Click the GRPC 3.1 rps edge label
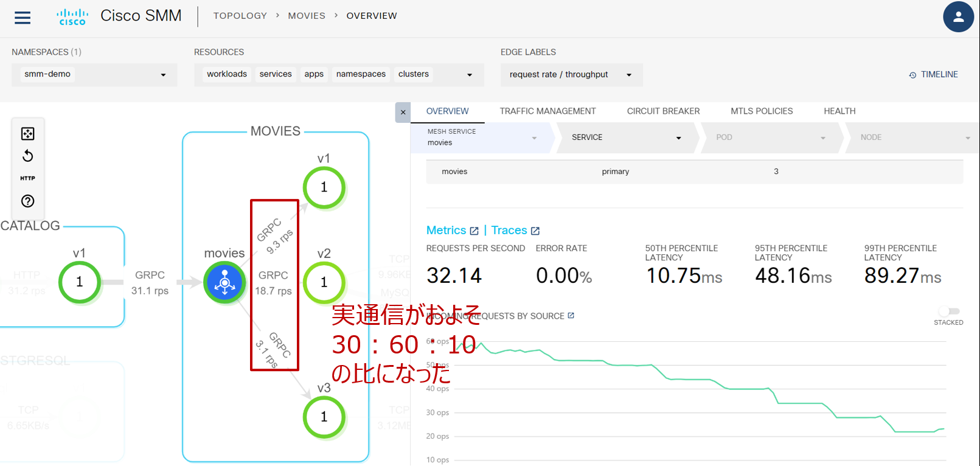980x466 pixels. pyautogui.click(x=273, y=350)
